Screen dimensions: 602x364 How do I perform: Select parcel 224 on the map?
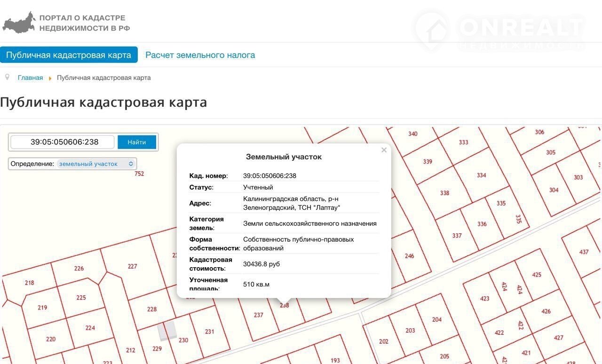click(x=90, y=328)
